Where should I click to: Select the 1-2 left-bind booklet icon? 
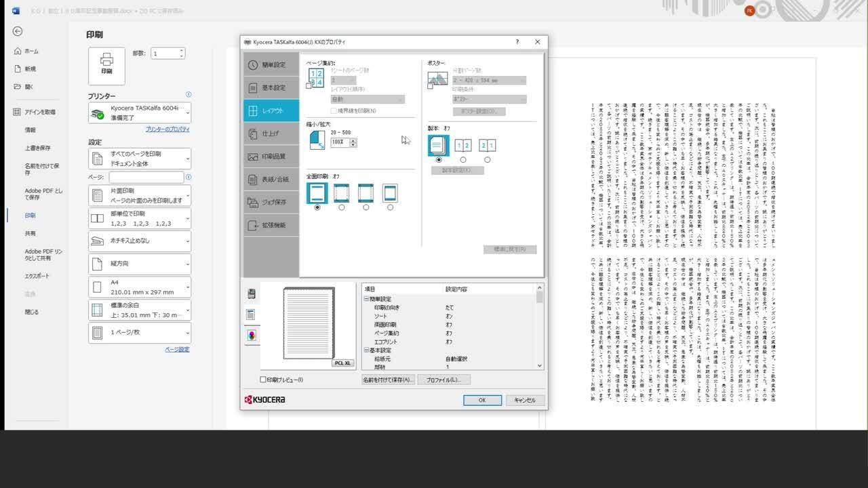point(463,145)
